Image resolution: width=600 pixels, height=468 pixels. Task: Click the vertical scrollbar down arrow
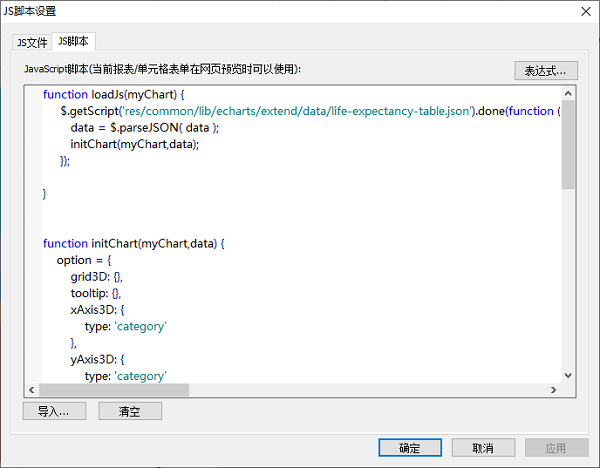click(568, 375)
